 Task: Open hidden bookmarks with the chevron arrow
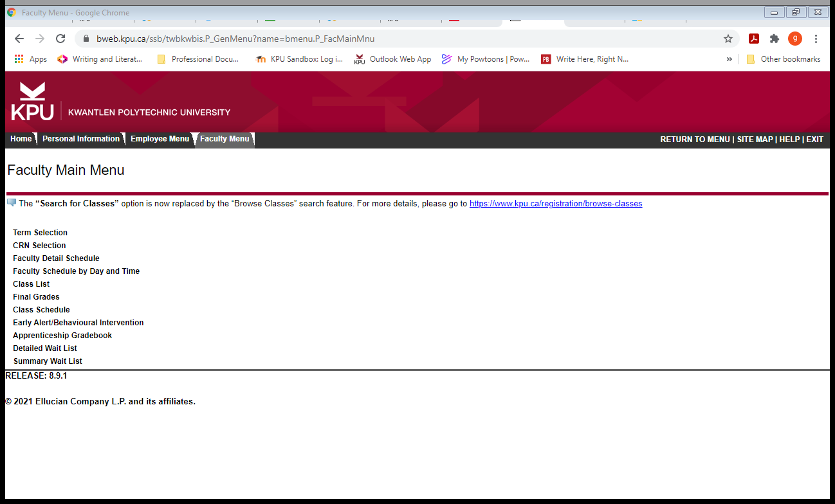pos(729,59)
